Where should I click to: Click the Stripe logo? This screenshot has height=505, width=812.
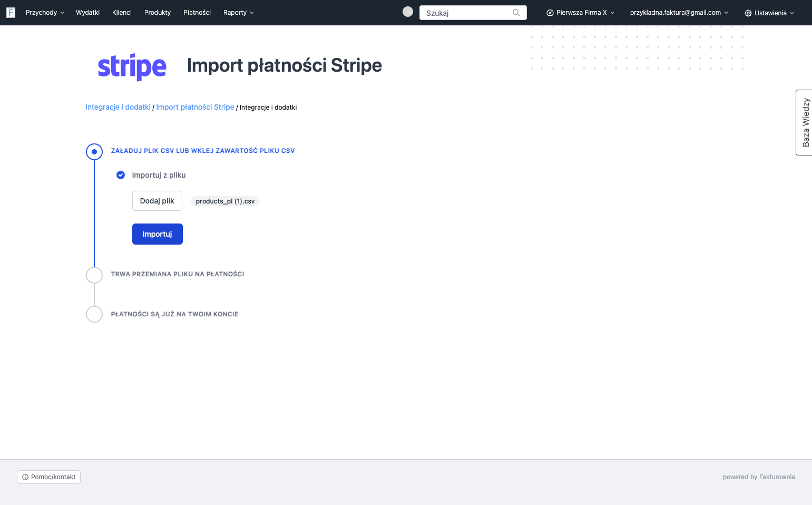[132, 67]
